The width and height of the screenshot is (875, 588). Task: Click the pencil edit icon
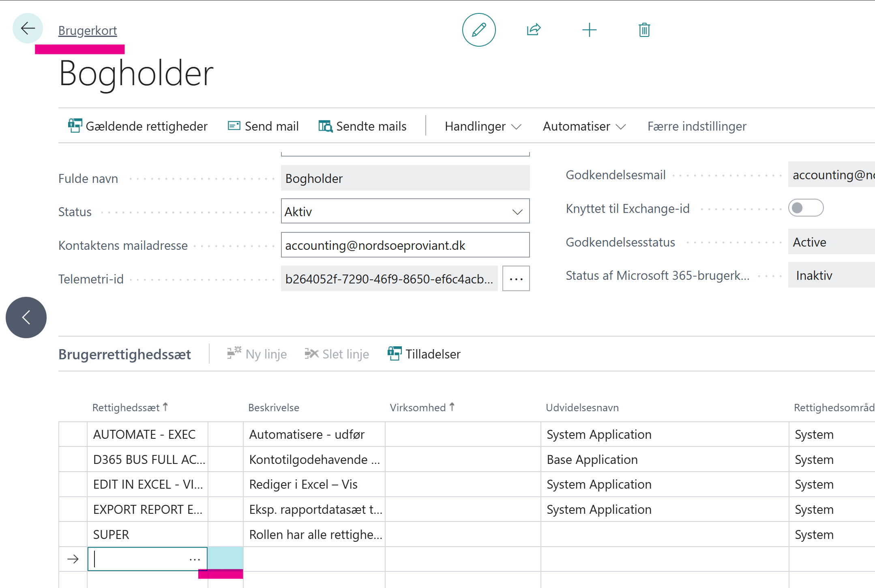pyautogui.click(x=479, y=30)
